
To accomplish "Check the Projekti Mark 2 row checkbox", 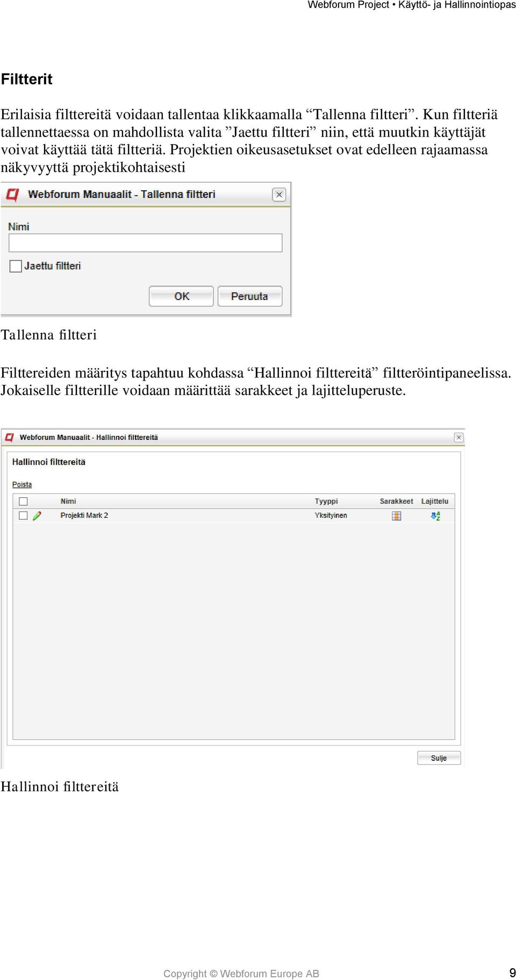I will 23,516.
